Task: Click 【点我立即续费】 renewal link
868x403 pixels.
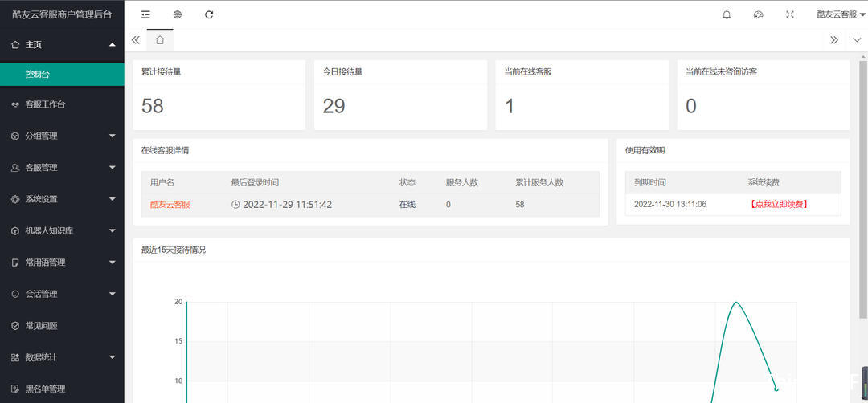Action: tap(778, 205)
